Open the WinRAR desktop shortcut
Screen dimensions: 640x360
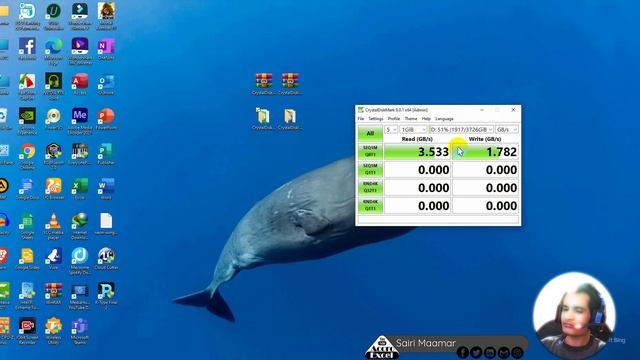53,293
